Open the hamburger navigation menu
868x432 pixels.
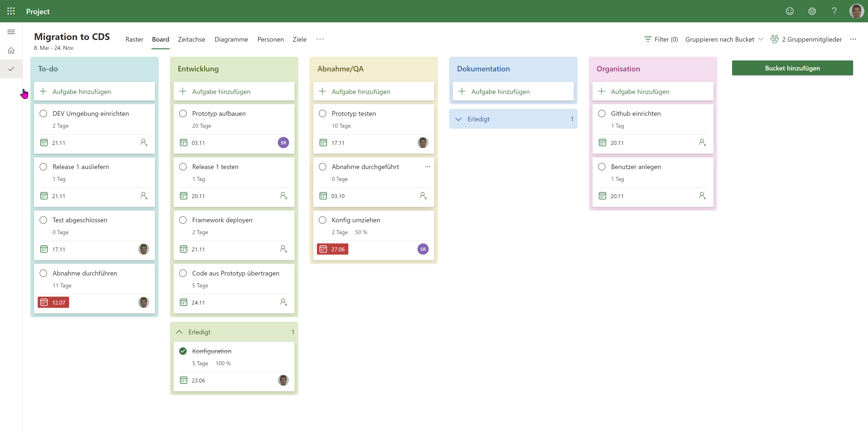coord(11,32)
